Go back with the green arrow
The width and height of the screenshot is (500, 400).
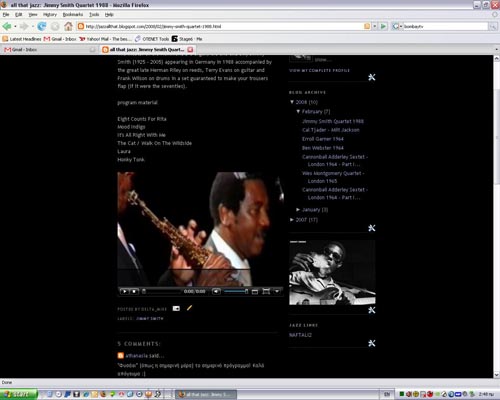tap(6, 26)
